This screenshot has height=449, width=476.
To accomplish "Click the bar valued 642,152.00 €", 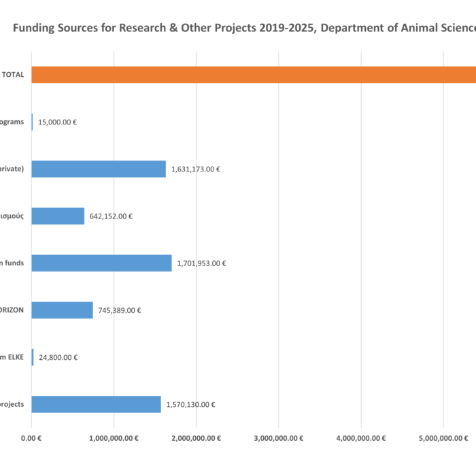I will click(58, 216).
